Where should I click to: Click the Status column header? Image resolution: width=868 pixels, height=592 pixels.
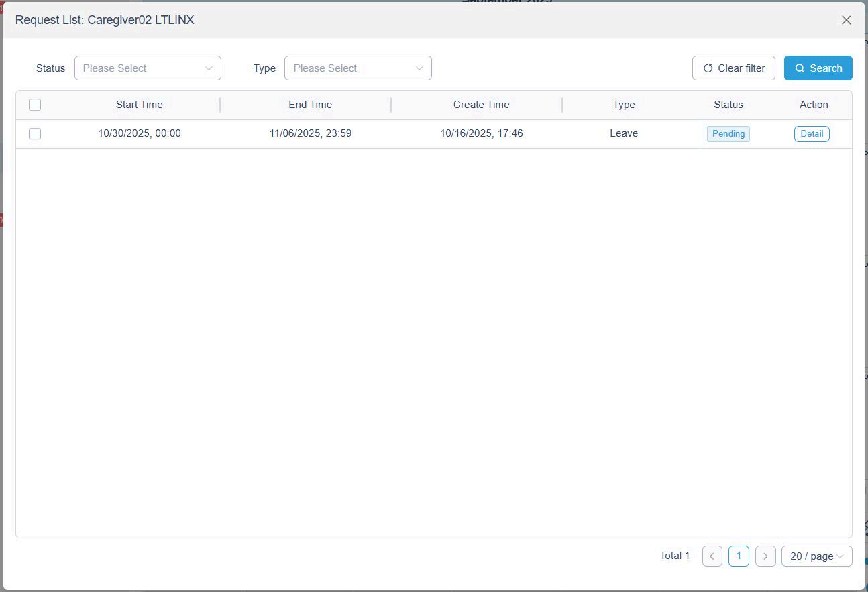tap(728, 105)
